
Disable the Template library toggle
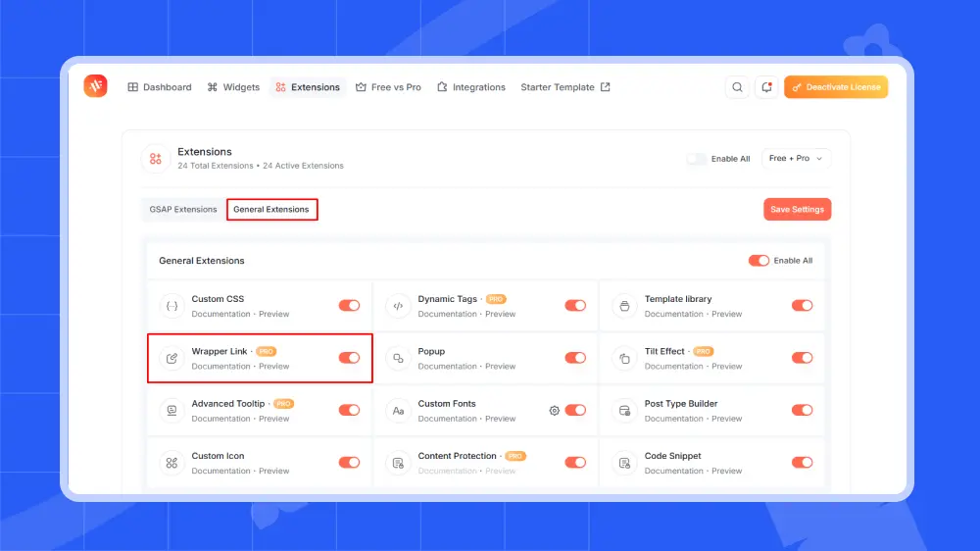[x=802, y=305]
